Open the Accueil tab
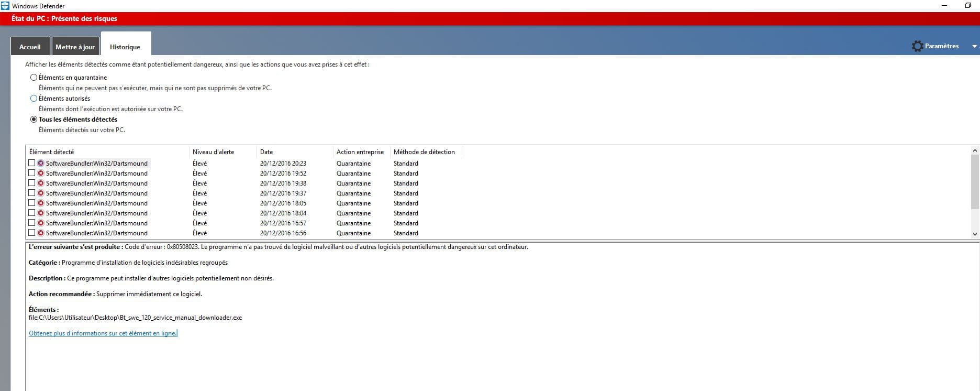Screen dimensions: 980x391 click(30, 46)
